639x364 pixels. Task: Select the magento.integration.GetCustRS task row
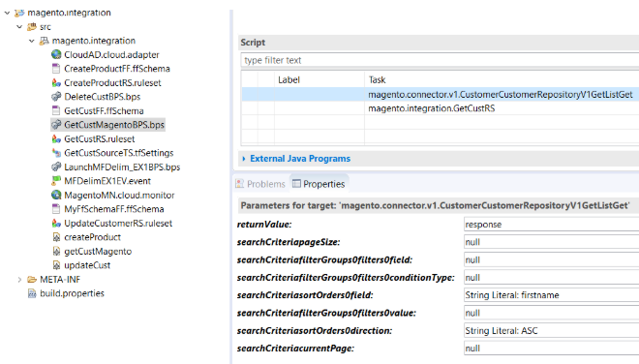441,108
